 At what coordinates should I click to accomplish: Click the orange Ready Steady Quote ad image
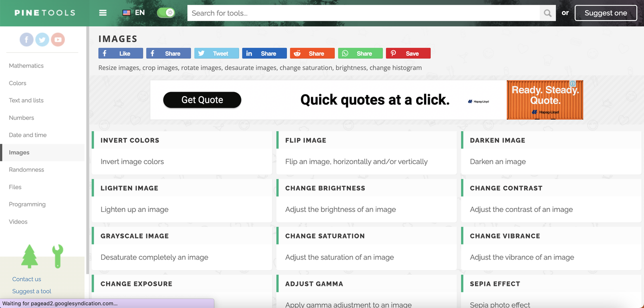[x=545, y=100]
